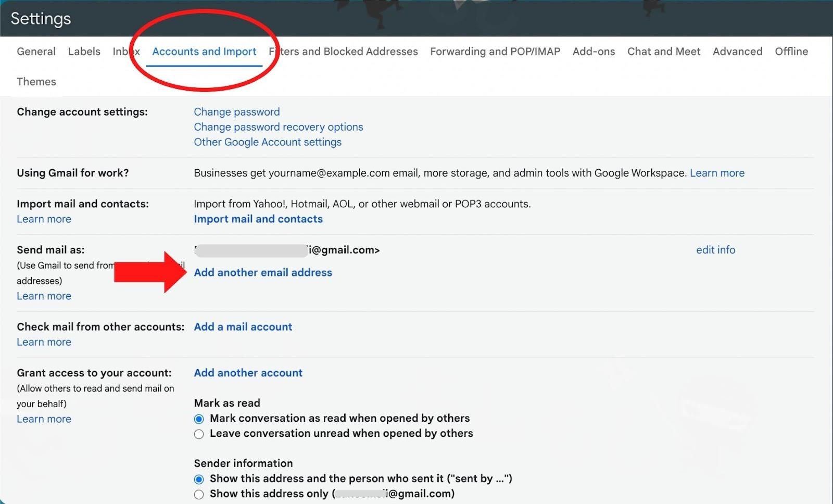Open the General settings tab
This screenshot has width=833, height=504.
(x=36, y=52)
